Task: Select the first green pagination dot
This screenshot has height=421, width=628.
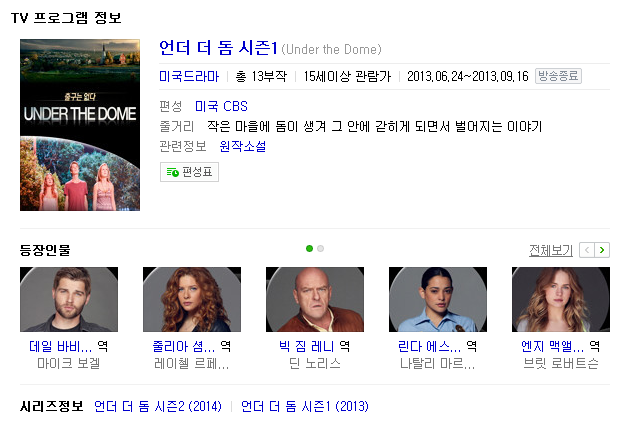Action: [309, 249]
